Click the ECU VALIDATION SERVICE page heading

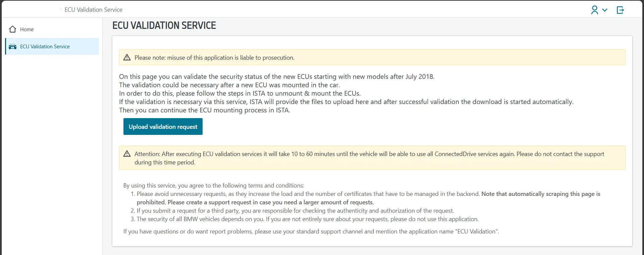click(x=164, y=25)
